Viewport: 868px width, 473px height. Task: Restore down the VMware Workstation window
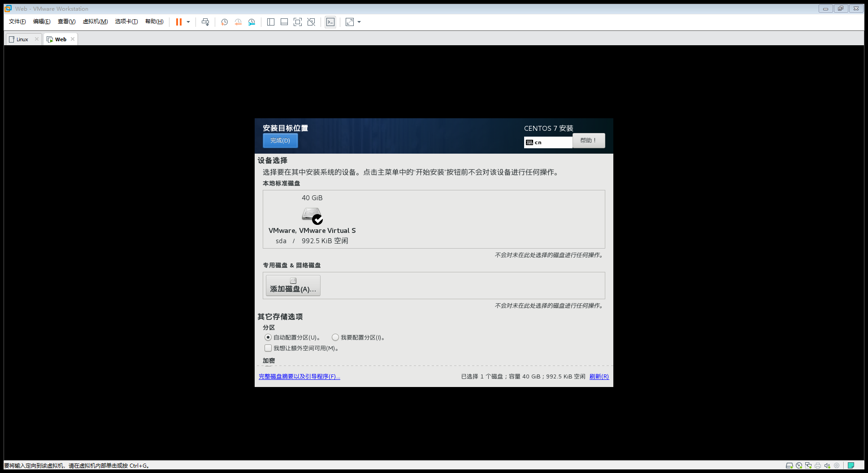841,9
